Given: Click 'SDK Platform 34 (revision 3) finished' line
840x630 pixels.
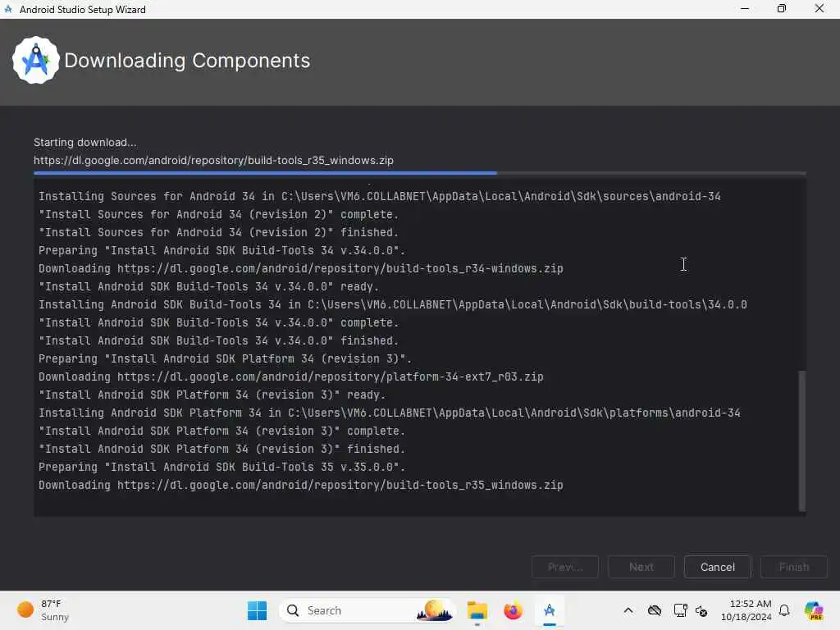Looking at the screenshot, I should tap(221, 449).
